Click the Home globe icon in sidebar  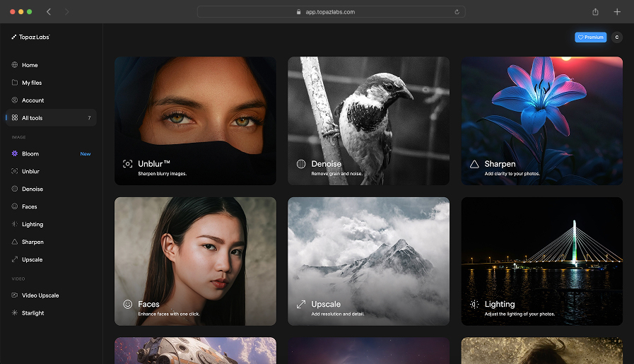15,65
